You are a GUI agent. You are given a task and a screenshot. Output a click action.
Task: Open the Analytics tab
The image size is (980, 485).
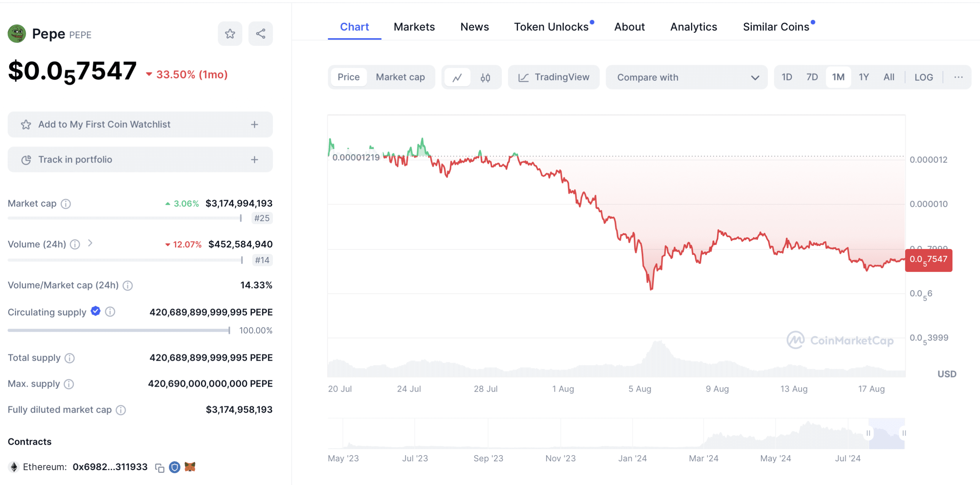694,27
